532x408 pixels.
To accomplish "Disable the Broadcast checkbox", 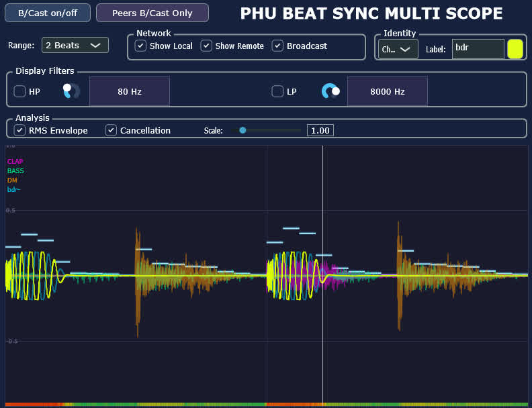I will click(277, 46).
